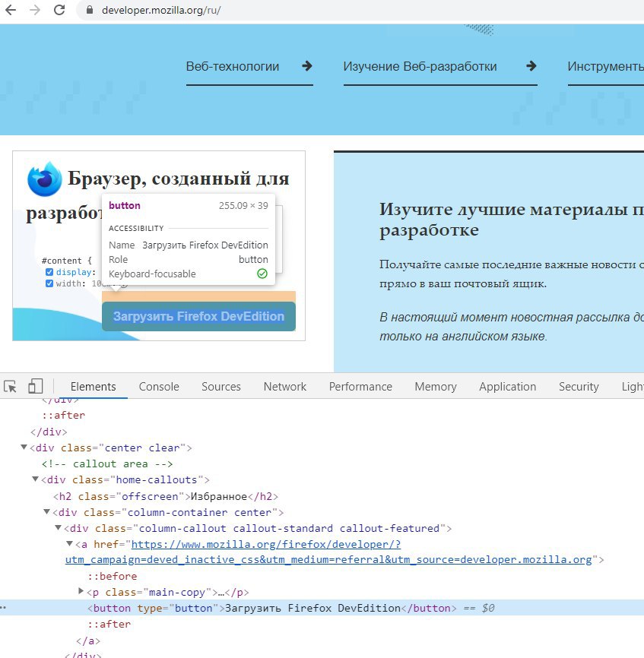This screenshot has height=658, width=644.
Task: Toggle the display checkbox in the promo image
Action: pyautogui.click(x=49, y=272)
